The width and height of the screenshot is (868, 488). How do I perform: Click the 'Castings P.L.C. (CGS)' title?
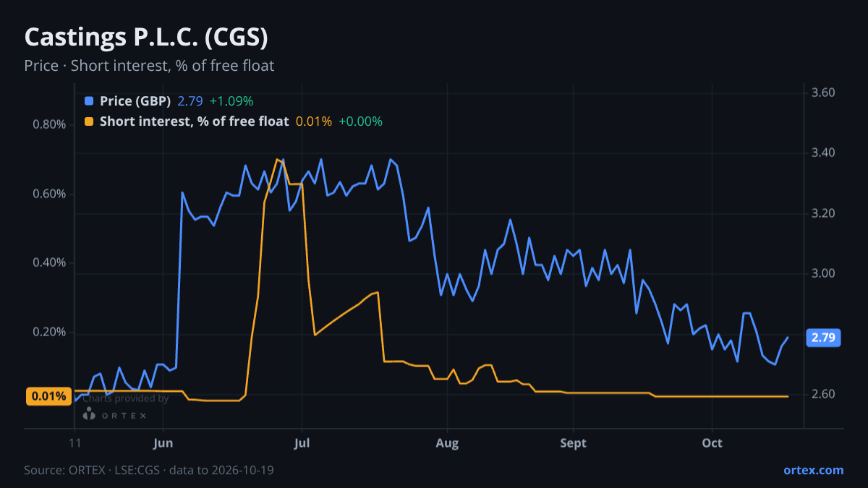coord(147,37)
